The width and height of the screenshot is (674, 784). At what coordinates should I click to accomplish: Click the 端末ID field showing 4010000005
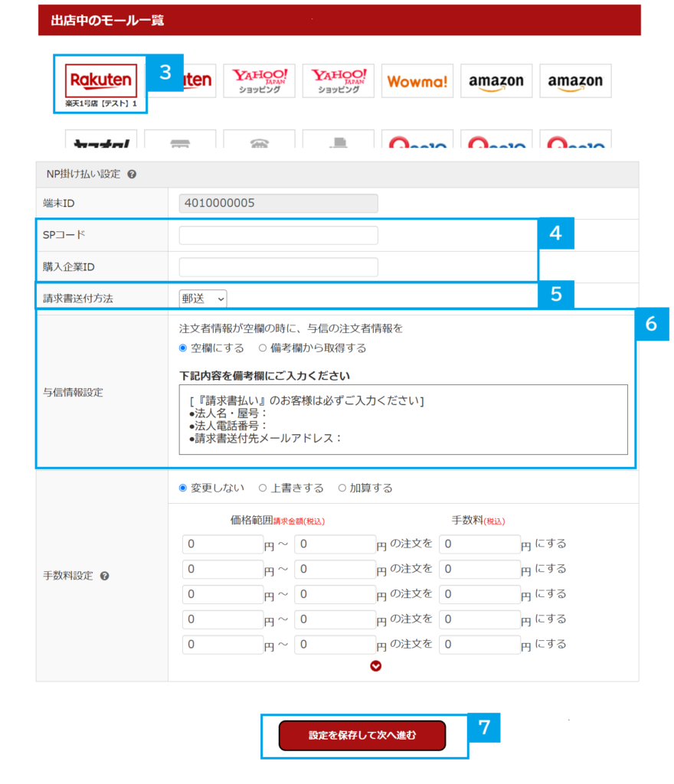point(279,204)
